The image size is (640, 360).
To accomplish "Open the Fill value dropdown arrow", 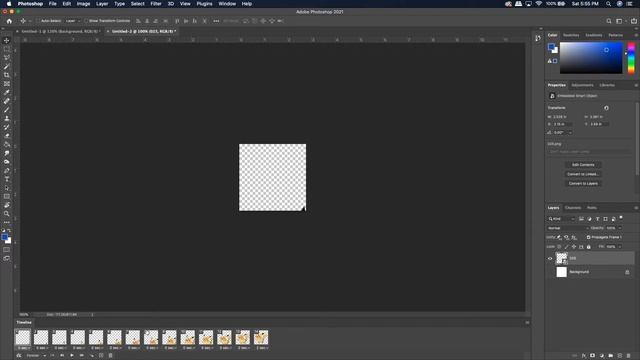I will tap(620, 247).
